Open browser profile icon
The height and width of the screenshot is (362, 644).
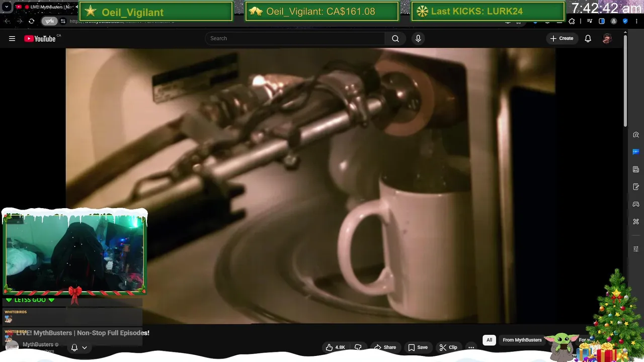(613, 21)
